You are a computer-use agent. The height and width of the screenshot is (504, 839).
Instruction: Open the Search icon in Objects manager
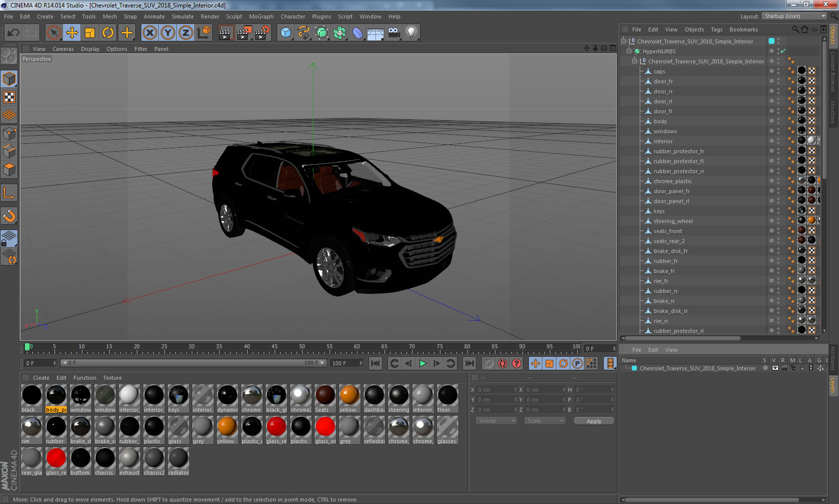(x=795, y=29)
